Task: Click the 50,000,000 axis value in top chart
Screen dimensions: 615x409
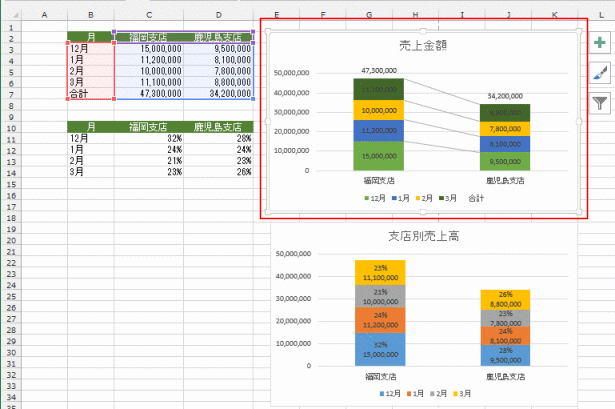Action: 291,73
